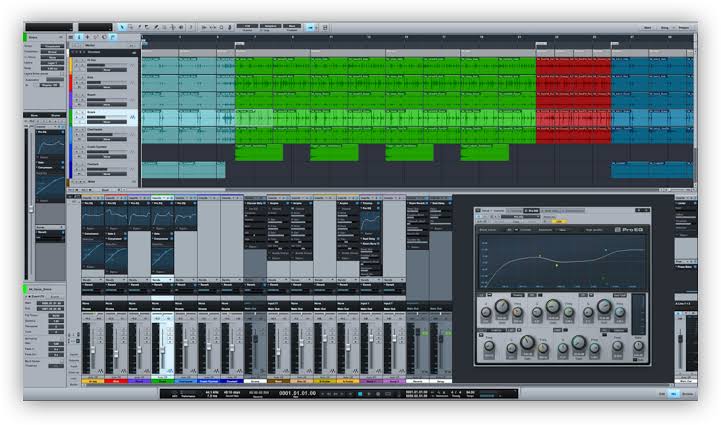
Task: Open the Pro EQ preset dropdown
Action: click(521, 216)
